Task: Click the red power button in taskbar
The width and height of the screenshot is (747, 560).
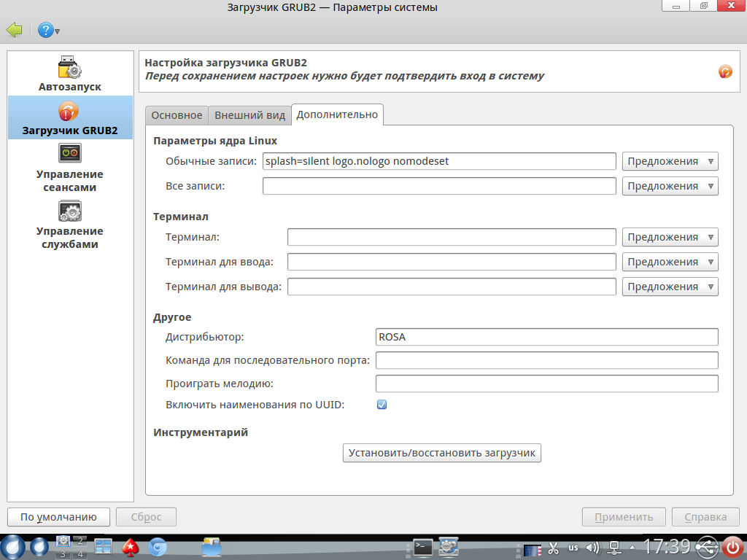Action: 732,548
